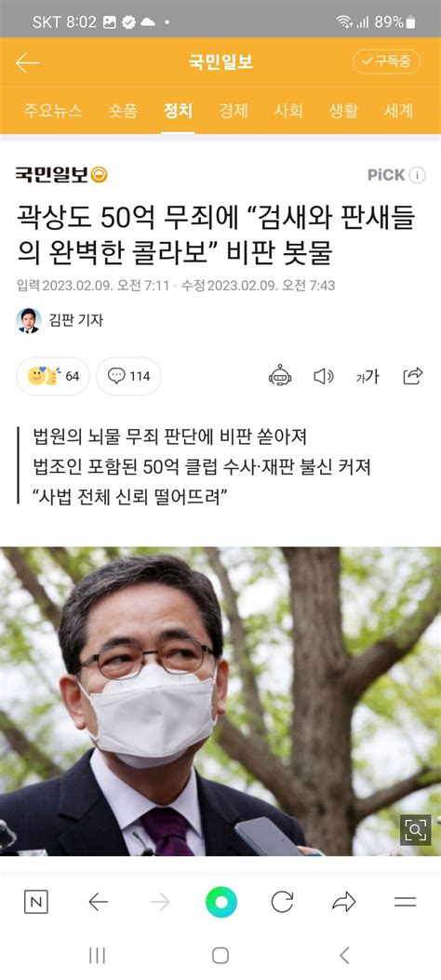Switch to the 경제 tab
The height and width of the screenshot is (980, 441).
click(x=233, y=112)
